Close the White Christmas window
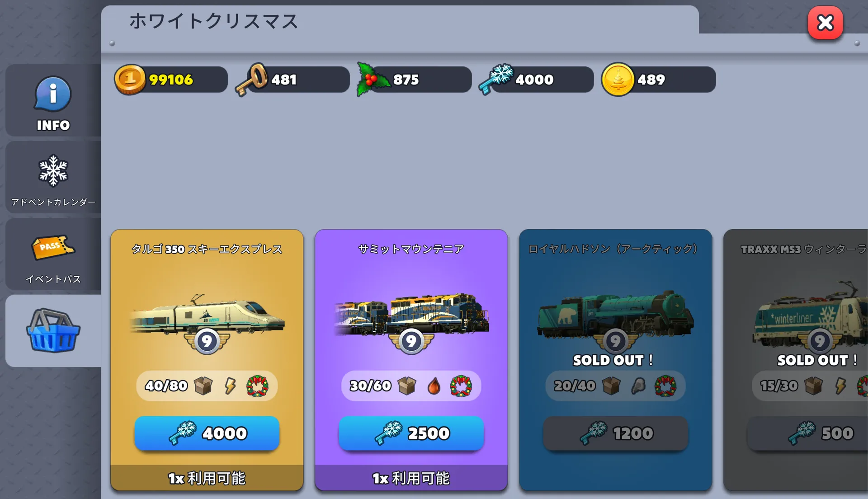This screenshot has height=499, width=868. click(x=825, y=23)
